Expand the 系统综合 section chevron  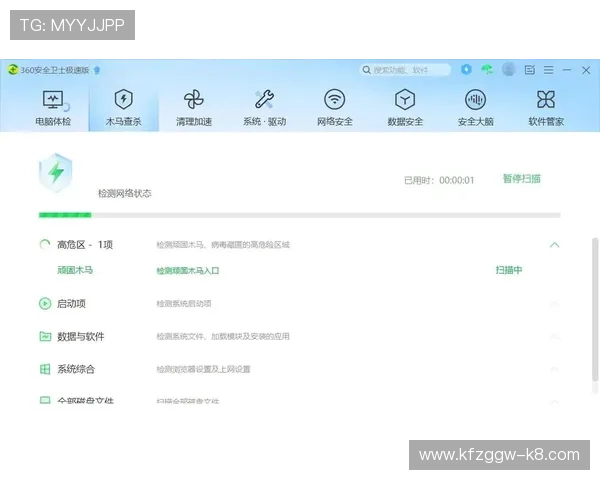(554, 369)
